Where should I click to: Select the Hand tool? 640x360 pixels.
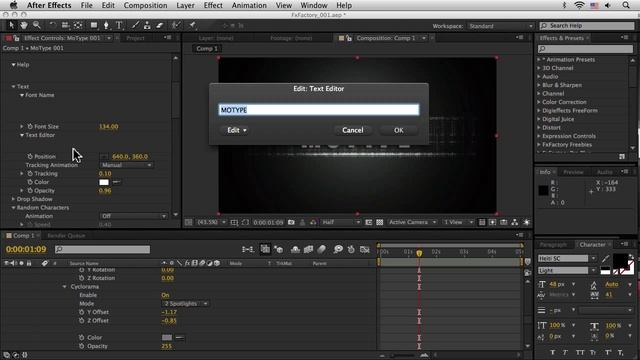coord(24,25)
